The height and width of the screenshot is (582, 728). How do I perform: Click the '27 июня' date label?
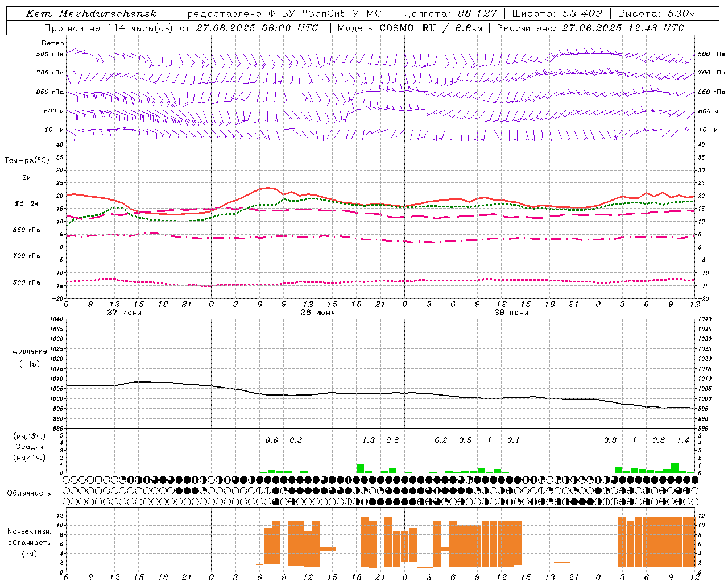pyautogui.click(x=124, y=313)
